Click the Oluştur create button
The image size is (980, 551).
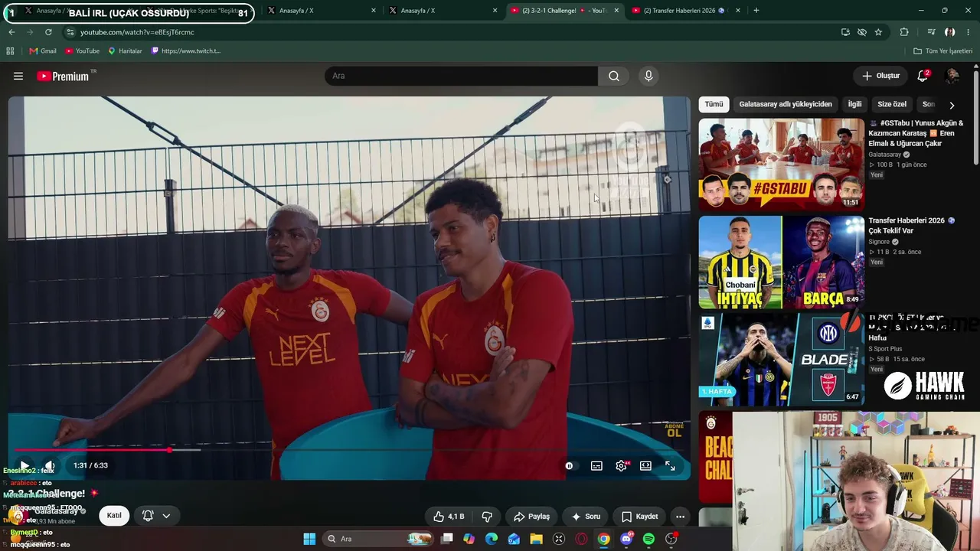pyautogui.click(x=880, y=76)
